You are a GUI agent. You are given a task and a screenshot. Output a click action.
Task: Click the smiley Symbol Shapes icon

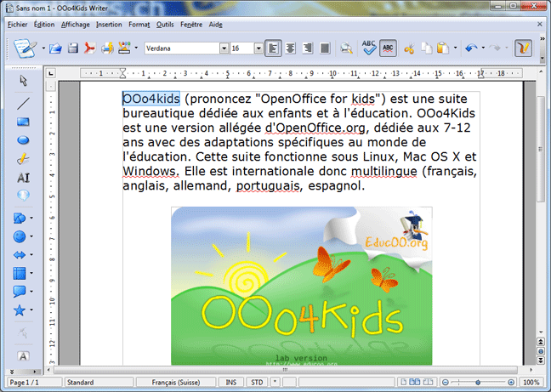pos(20,236)
